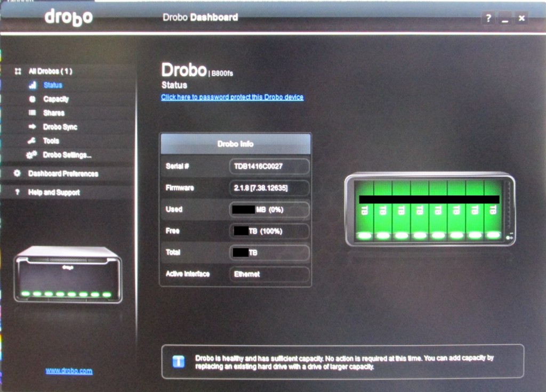The height and width of the screenshot is (392, 546).
Task: Open Help and Support
Action: click(x=54, y=192)
